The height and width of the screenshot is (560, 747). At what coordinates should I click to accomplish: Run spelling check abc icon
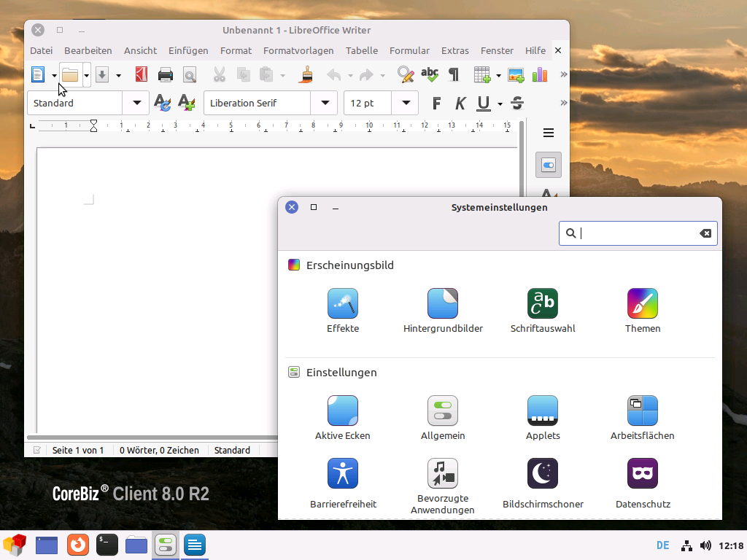(x=429, y=75)
